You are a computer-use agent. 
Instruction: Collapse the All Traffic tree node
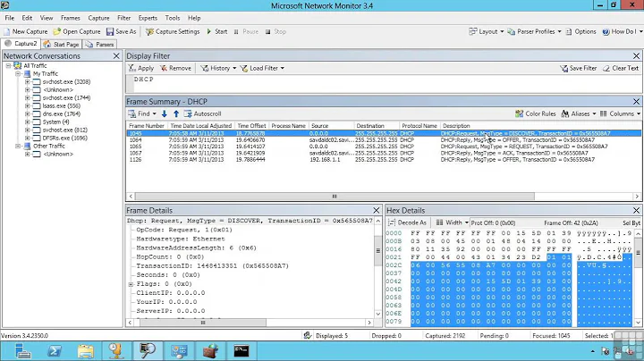tap(8, 65)
